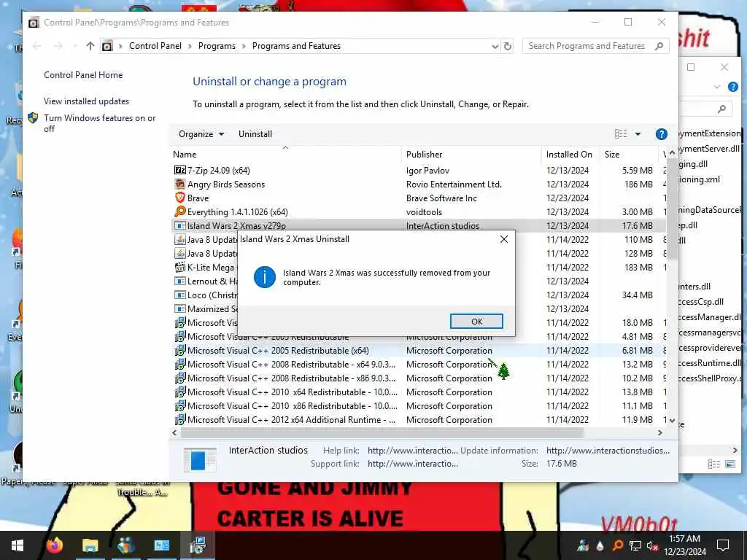Click the Angry Birds Seasons icon
This screenshot has height=560, width=747.
point(179,184)
